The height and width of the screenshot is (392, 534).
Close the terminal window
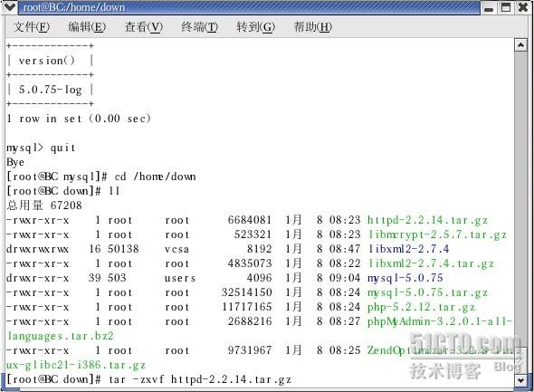523,7
